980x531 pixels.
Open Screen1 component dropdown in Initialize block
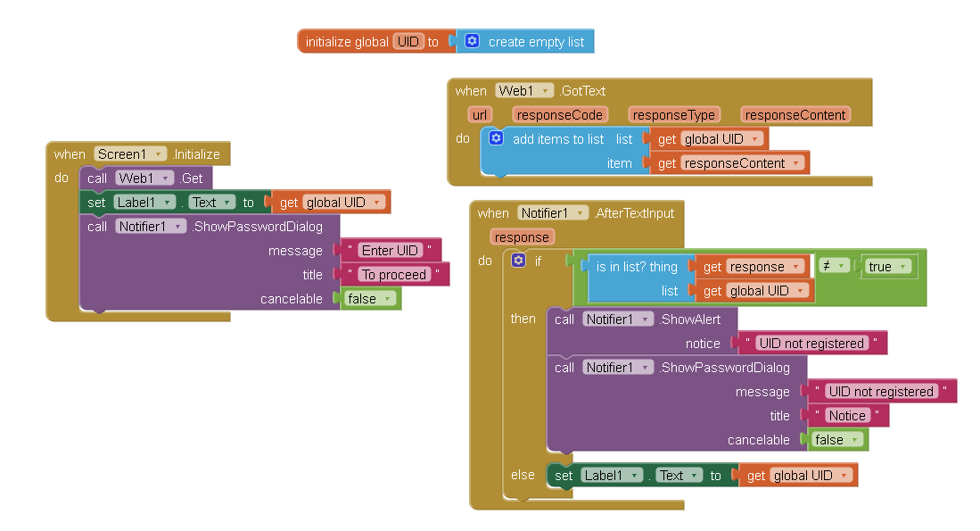point(159,154)
